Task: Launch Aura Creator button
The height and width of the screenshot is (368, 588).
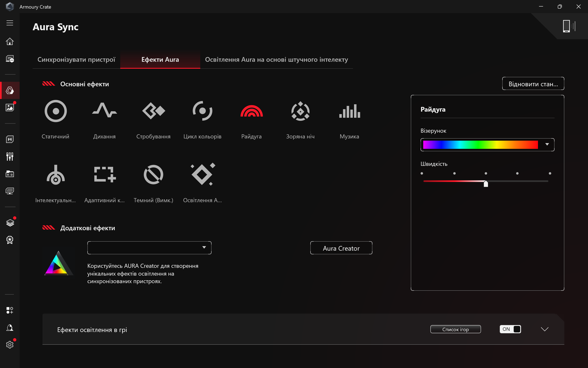Action: 341,248
